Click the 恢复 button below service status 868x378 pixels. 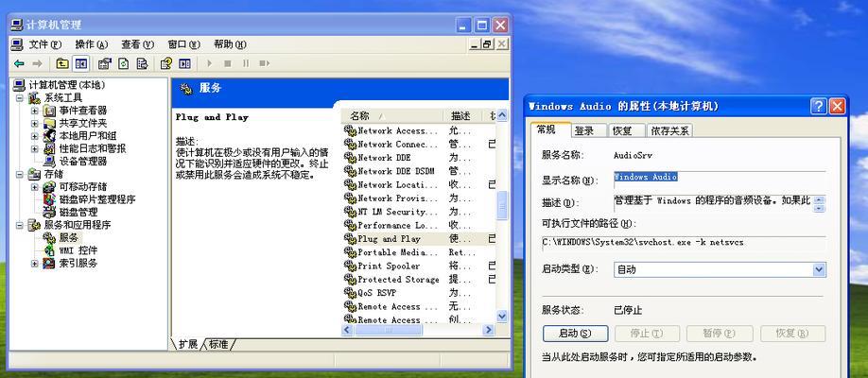point(792,334)
